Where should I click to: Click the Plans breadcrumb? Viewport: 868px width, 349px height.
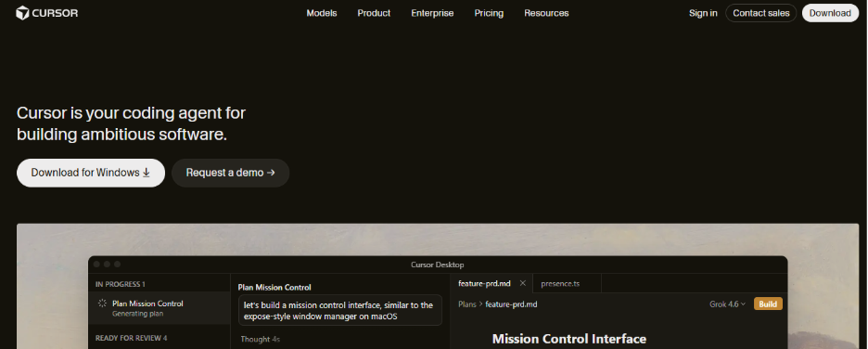[467, 304]
